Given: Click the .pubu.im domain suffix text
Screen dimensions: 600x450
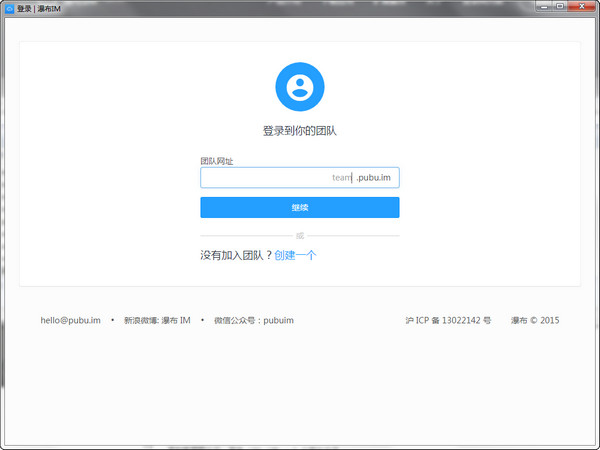Looking at the screenshot, I should point(373,178).
